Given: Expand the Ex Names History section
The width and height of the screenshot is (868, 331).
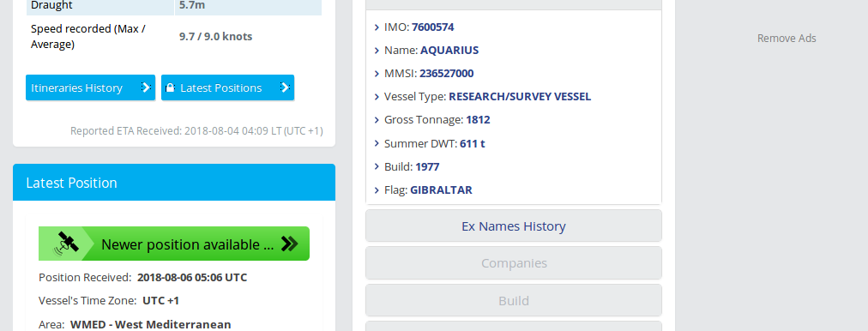Looking at the screenshot, I should click(x=514, y=226).
